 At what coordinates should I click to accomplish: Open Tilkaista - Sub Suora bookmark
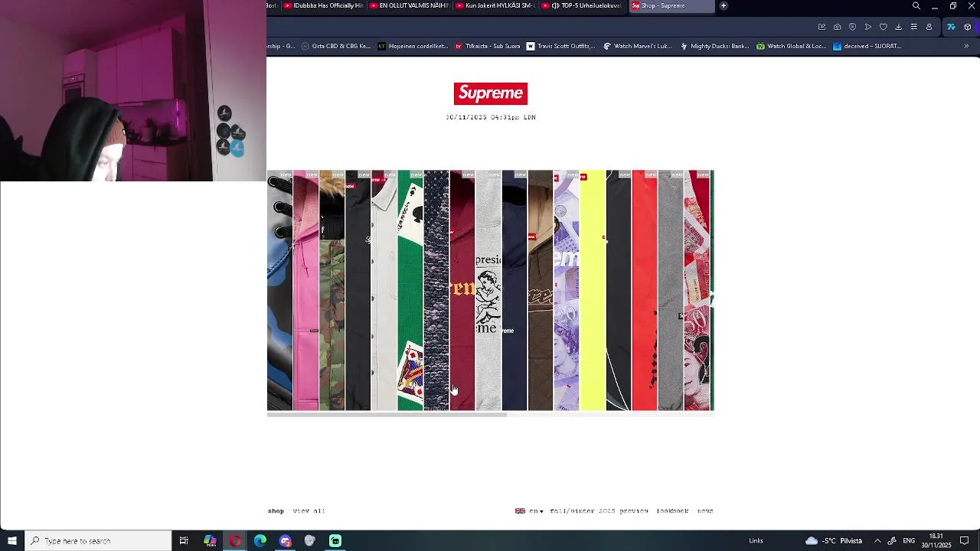487,46
